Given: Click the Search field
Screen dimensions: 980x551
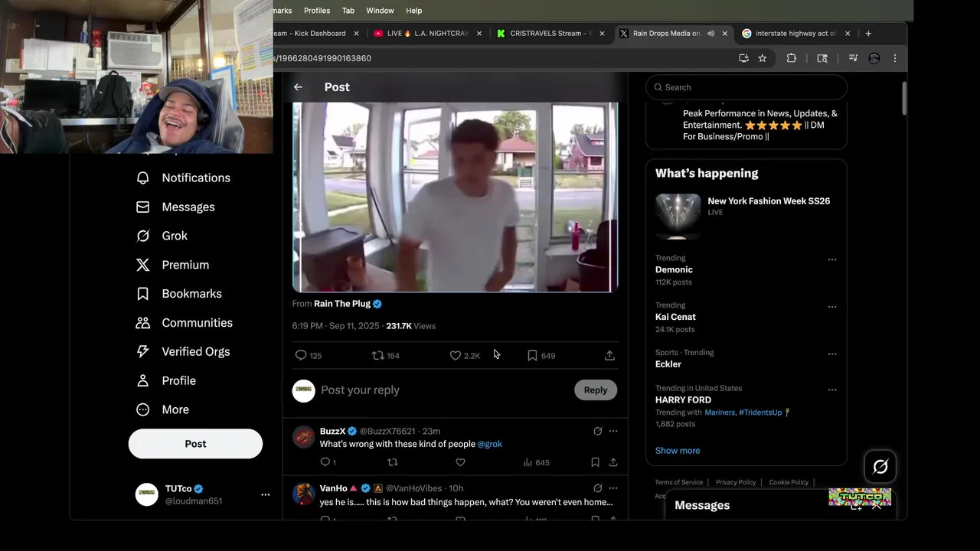Looking at the screenshot, I should (x=746, y=87).
